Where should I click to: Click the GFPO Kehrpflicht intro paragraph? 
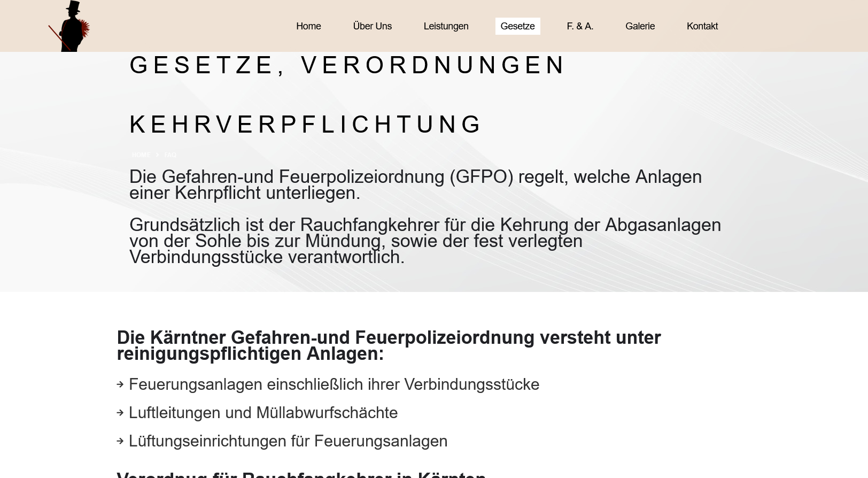point(415,184)
